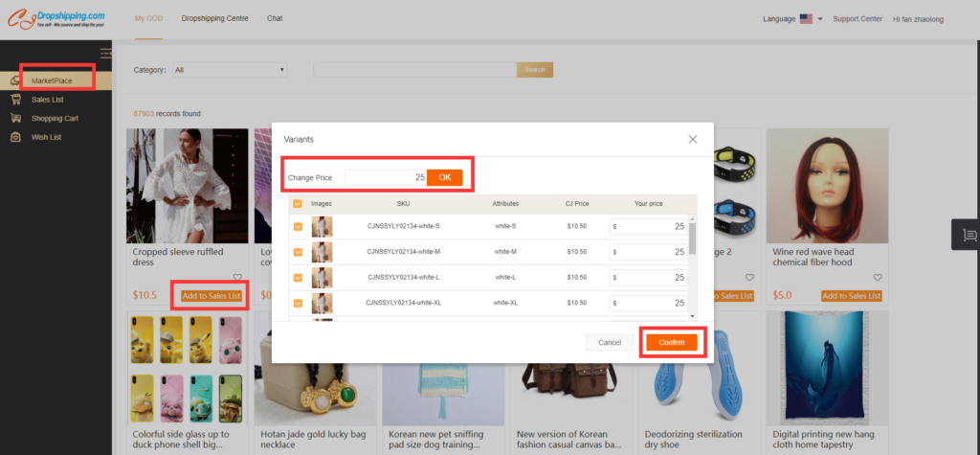Click the Your price field for white-M
Viewport: 980px width, 455px height.
pyautogui.click(x=648, y=252)
